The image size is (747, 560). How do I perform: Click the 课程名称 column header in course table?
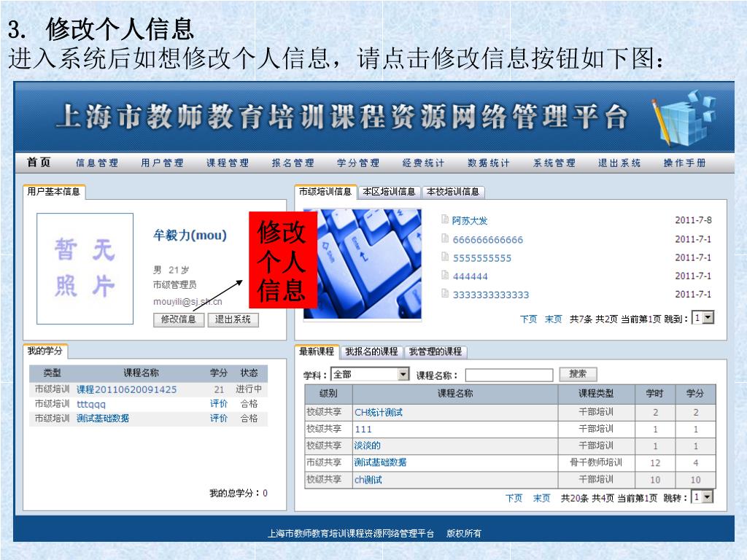(455, 393)
